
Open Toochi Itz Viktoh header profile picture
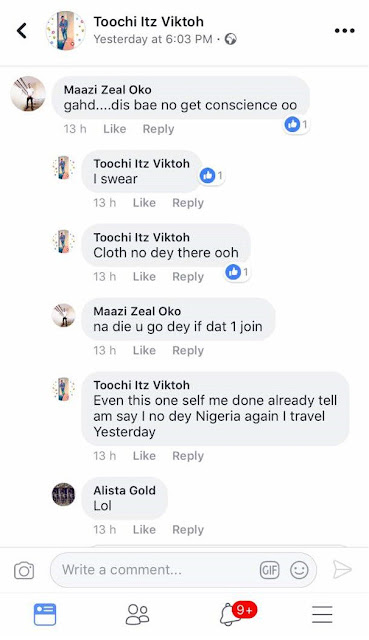[65, 31]
